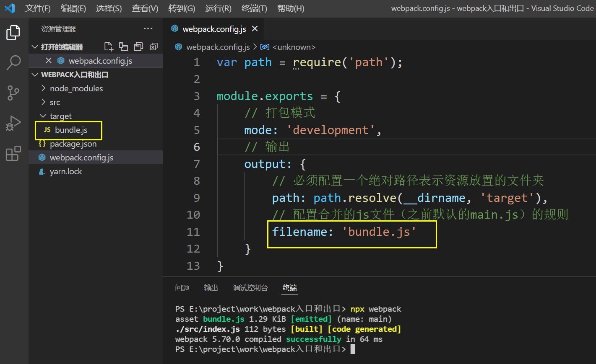This screenshot has width=596, height=364.
Task: Open yarn.lock in the file tree
Action: coord(96,171)
